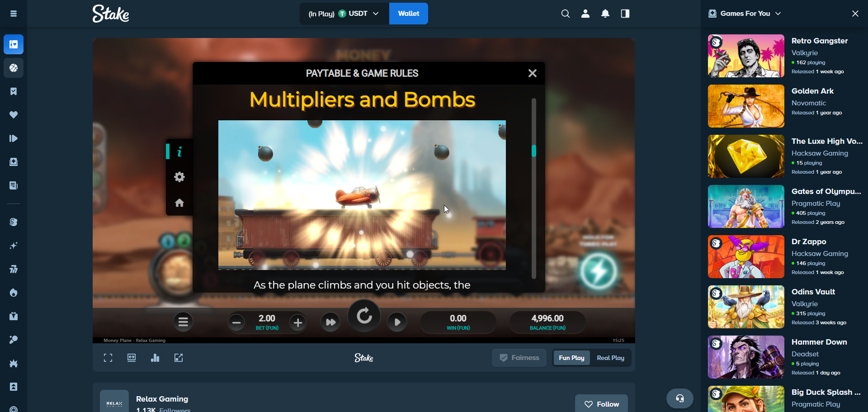
Task: Click the Fairness button
Action: pyautogui.click(x=519, y=358)
